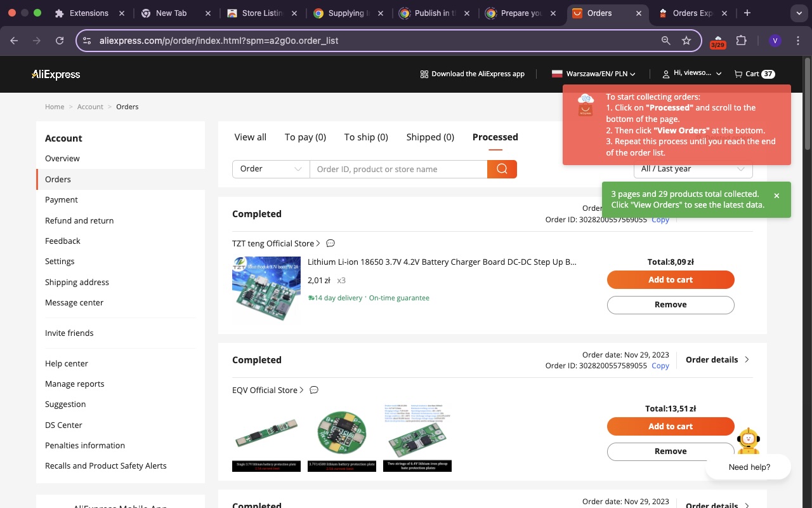Open the All / Last year date filter
This screenshot has width=812, height=508.
coord(693,169)
